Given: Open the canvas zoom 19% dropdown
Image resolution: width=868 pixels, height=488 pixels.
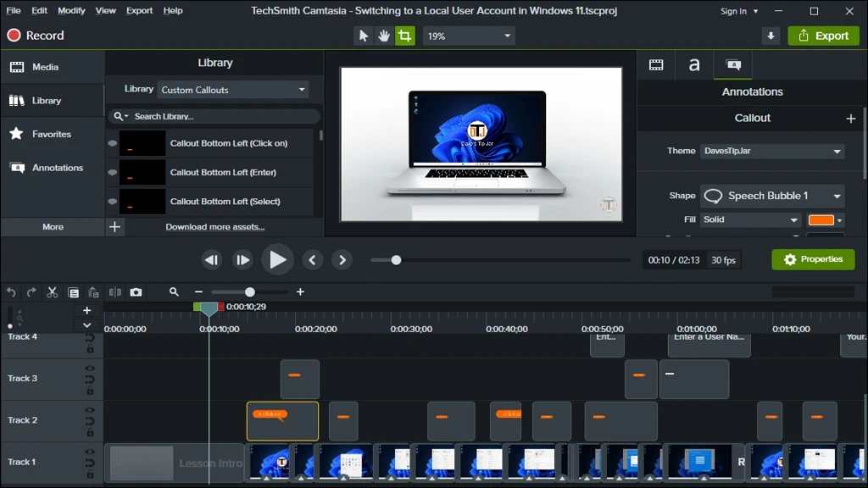Looking at the screenshot, I should click(468, 36).
